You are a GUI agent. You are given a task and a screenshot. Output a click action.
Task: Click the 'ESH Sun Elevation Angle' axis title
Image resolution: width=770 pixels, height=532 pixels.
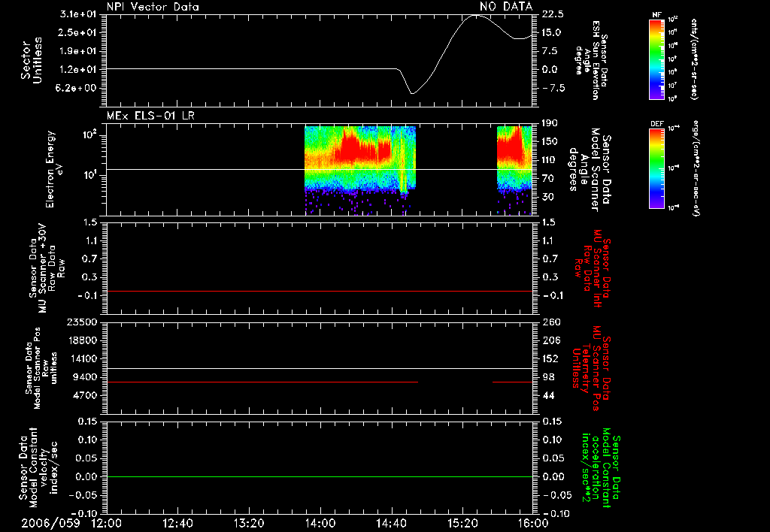[x=591, y=60]
